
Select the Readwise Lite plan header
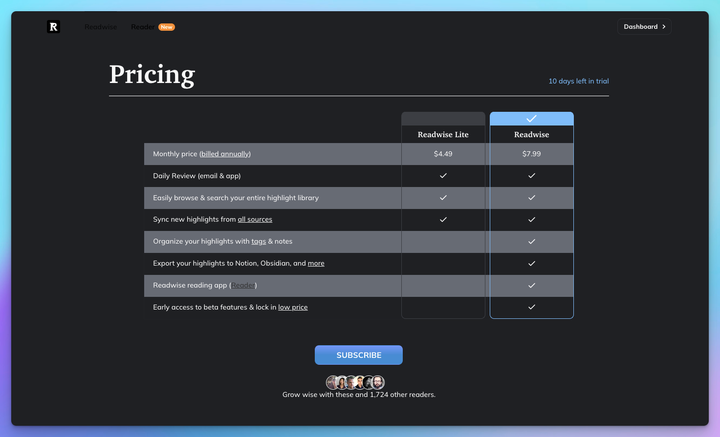coord(443,134)
